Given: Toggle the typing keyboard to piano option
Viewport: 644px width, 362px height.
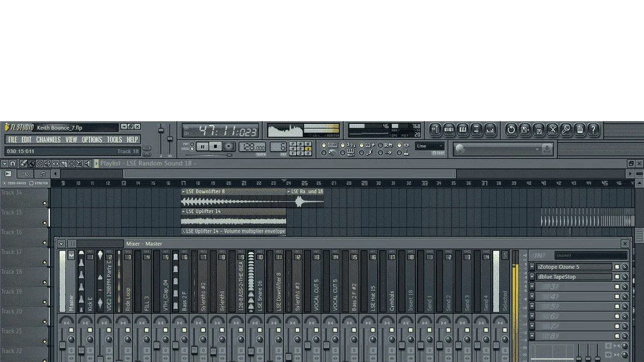Looking at the screenshot, I should tap(328, 145).
